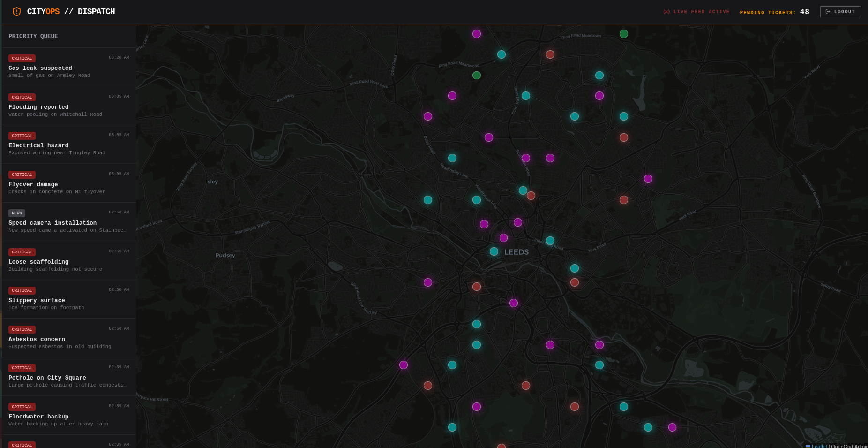
Task: Open the 'Slippery surface' ticket title
Action: tap(37, 300)
